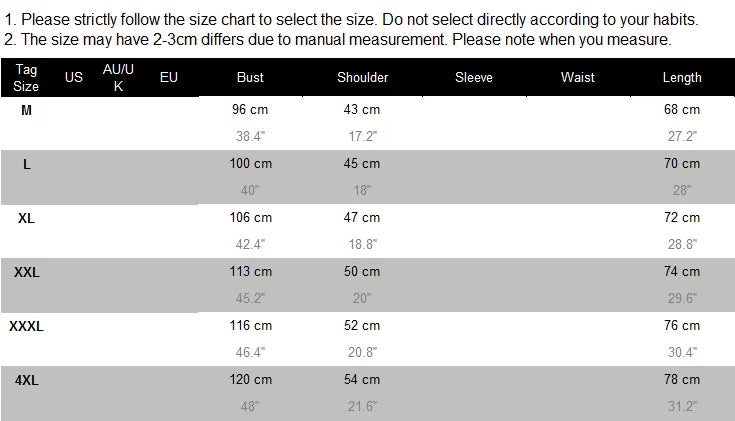Select the M size row label

(26, 110)
